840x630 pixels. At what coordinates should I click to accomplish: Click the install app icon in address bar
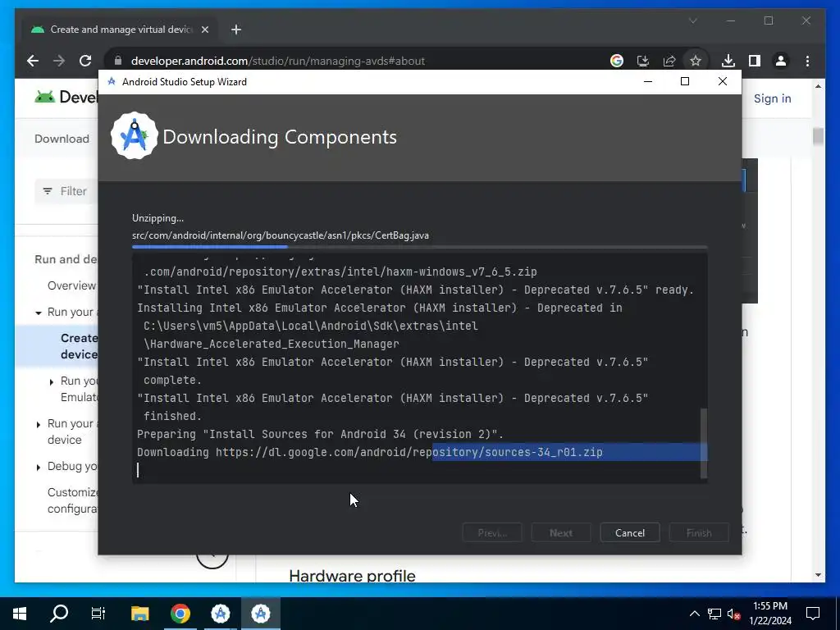tap(643, 61)
